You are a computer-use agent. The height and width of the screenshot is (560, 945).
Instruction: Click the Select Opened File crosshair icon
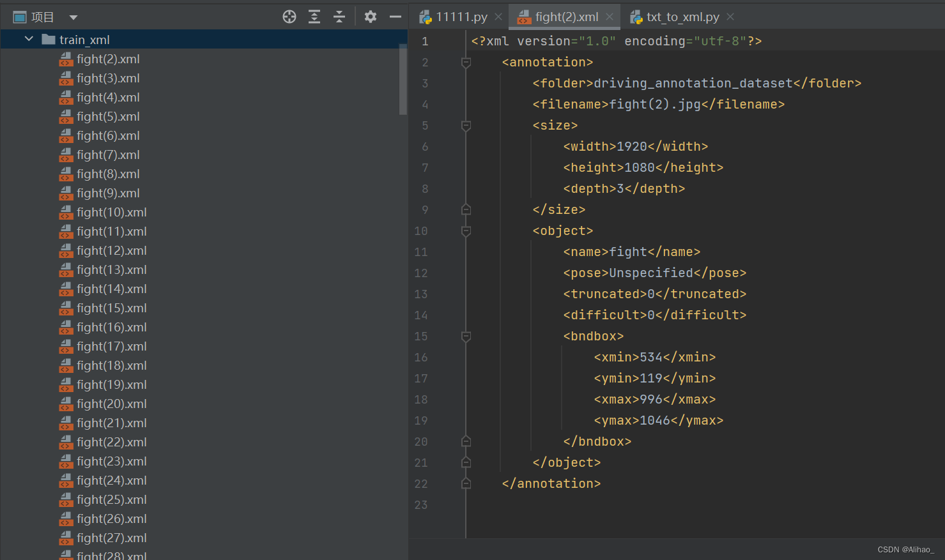tap(289, 17)
